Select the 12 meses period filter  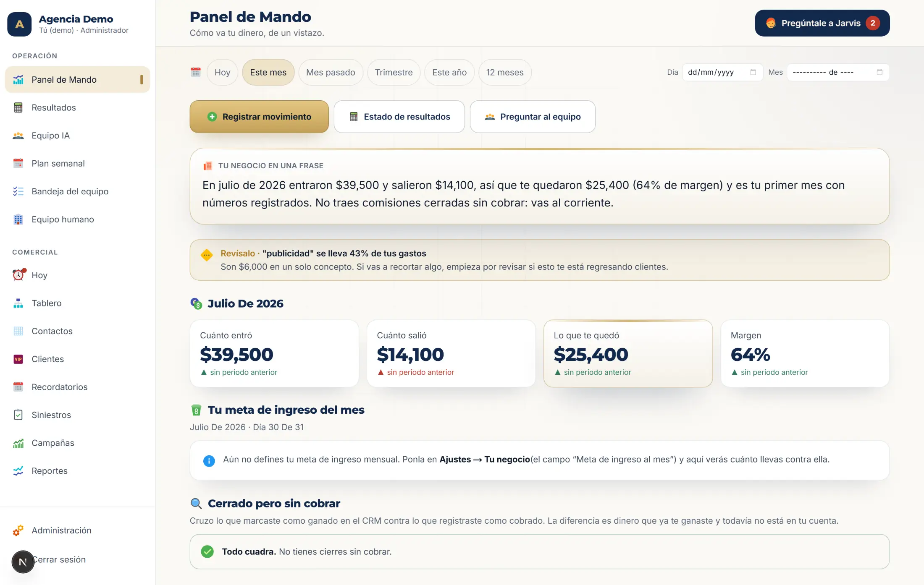505,72
